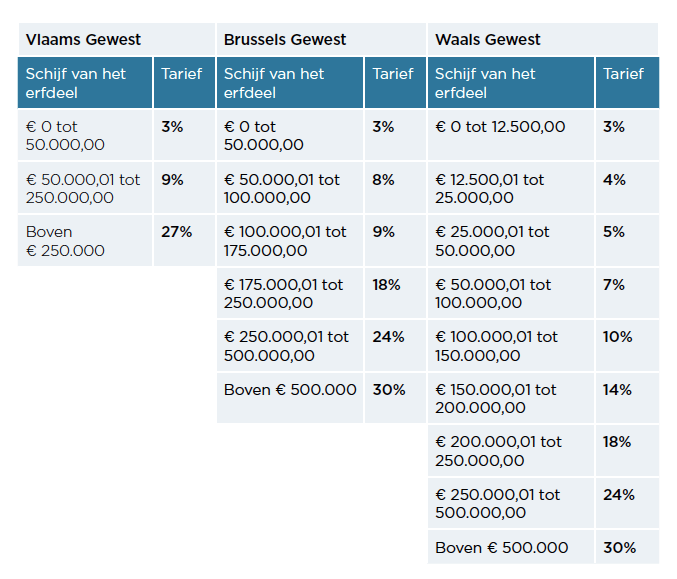Click the Waals 10% tariff cell
Screen dimensions: 677x579
[617, 337]
